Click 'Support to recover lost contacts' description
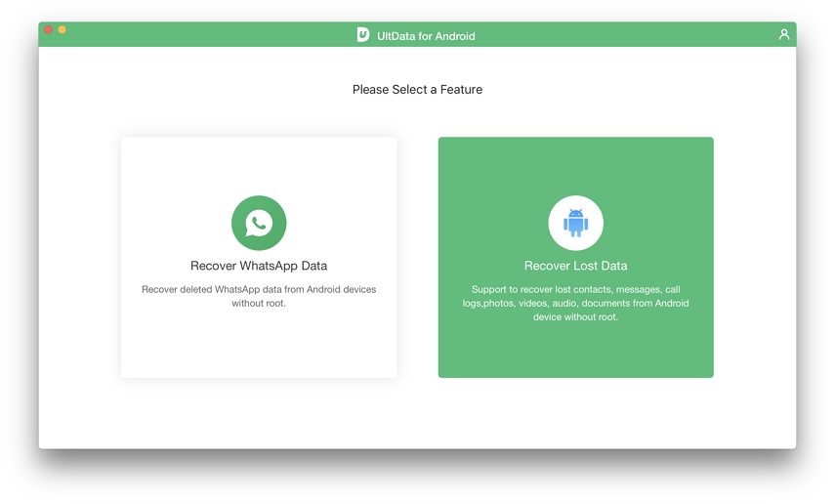 575,303
